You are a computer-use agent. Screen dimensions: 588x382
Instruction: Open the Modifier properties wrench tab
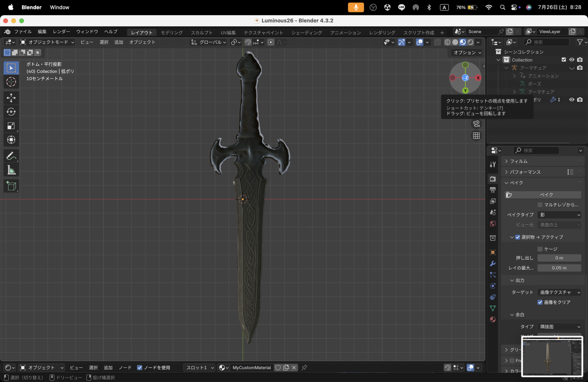pyautogui.click(x=493, y=264)
